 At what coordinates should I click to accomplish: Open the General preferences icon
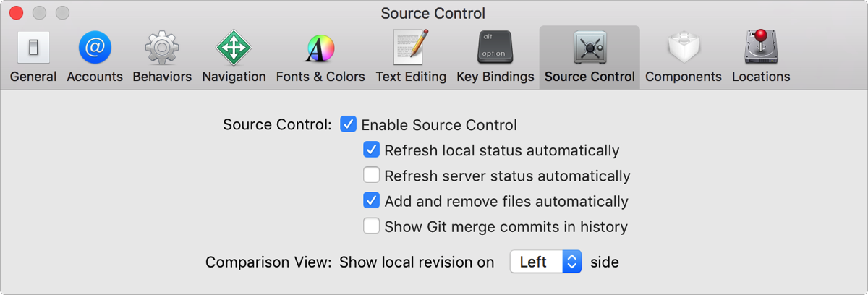pyautogui.click(x=33, y=48)
